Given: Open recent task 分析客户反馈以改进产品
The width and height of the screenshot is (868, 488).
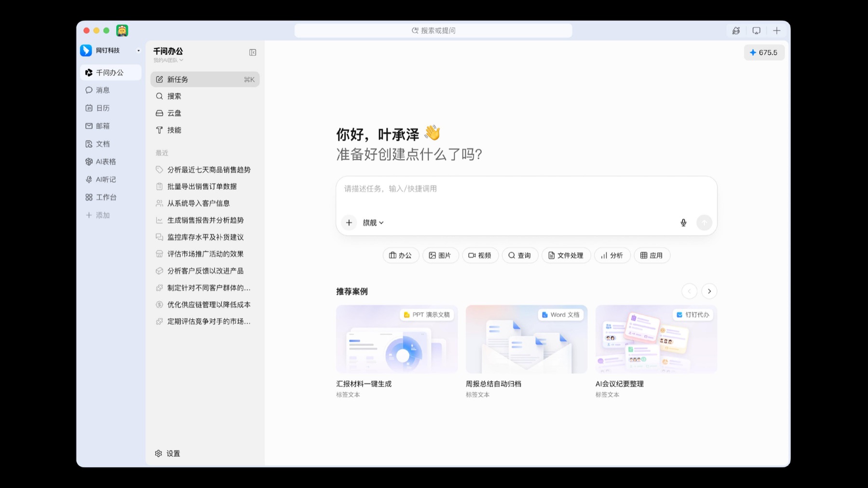Looking at the screenshot, I should pos(205,271).
